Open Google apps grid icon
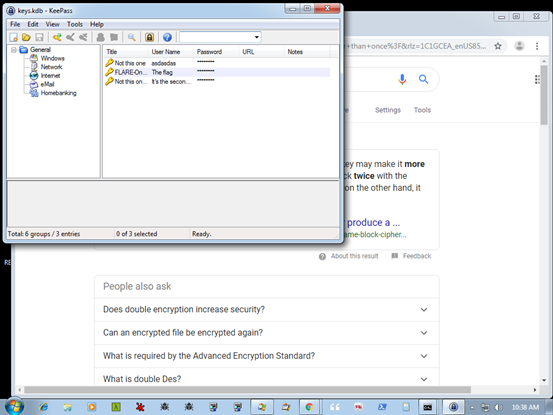 537,79
